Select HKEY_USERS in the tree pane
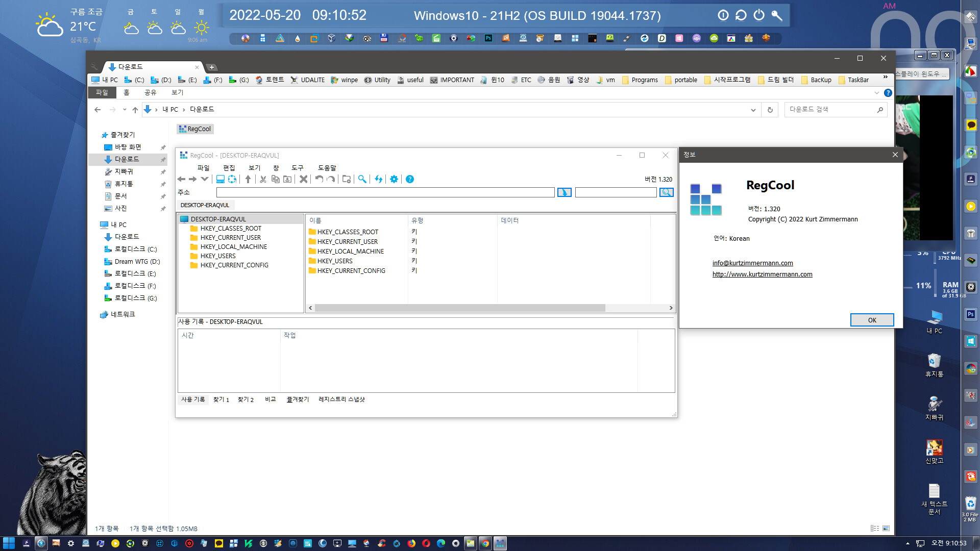Viewport: 980px width, 551px height. point(218,256)
